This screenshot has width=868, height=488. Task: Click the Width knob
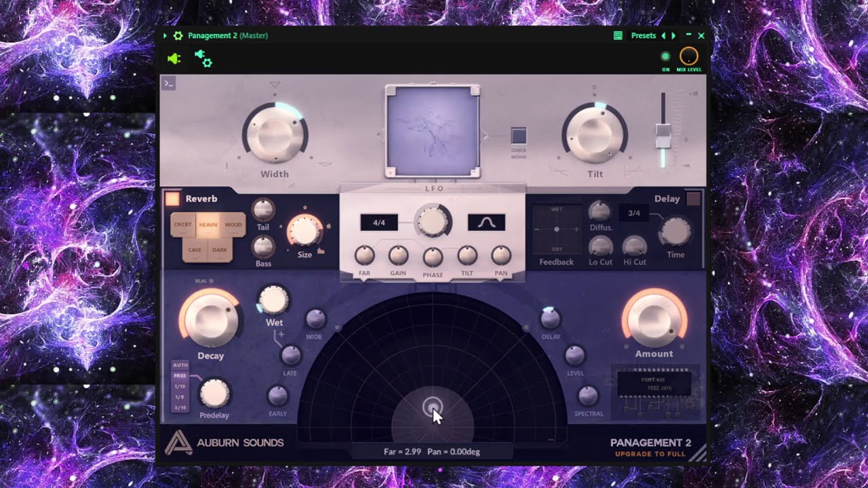tap(275, 134)
